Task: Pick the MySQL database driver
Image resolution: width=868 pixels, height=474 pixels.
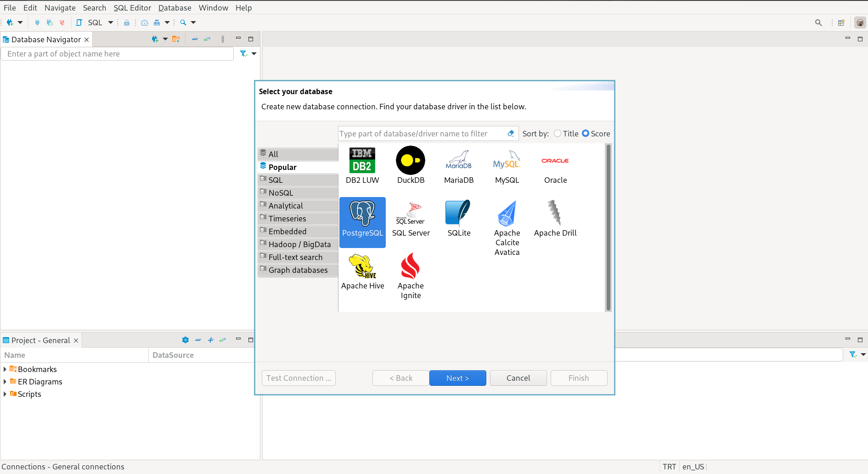Action: point(507,165)
